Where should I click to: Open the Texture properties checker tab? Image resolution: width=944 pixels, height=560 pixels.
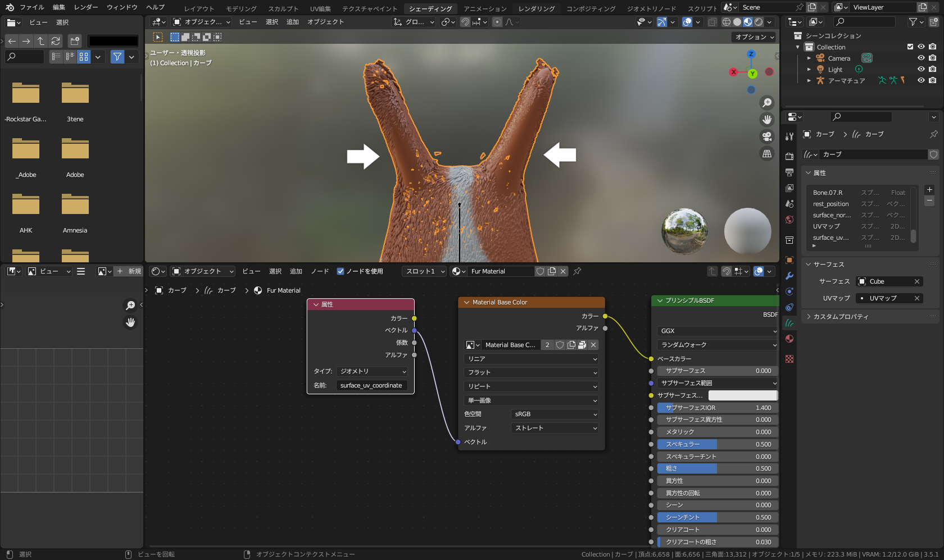tap(789, 359)
